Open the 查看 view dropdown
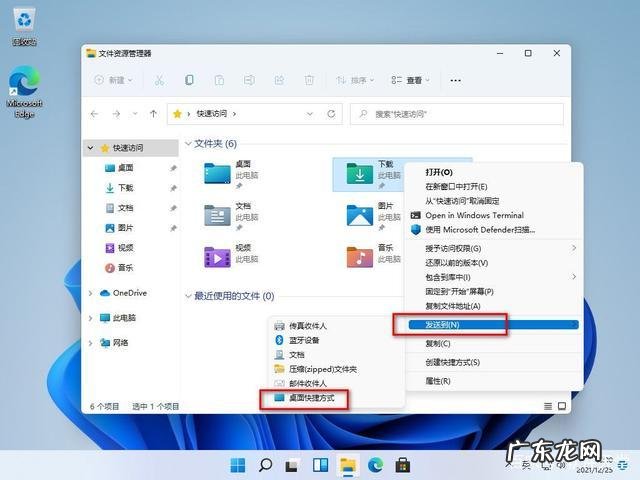Image resolution: width=640 pixels, height=480 pixels. (x=411, y=80)
